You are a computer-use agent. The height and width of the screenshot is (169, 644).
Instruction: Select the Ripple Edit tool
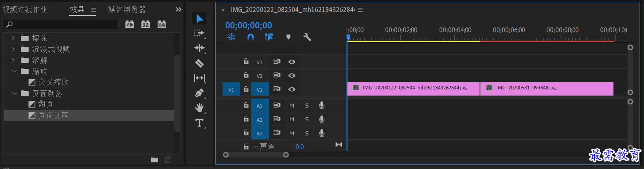pos(199,48)
